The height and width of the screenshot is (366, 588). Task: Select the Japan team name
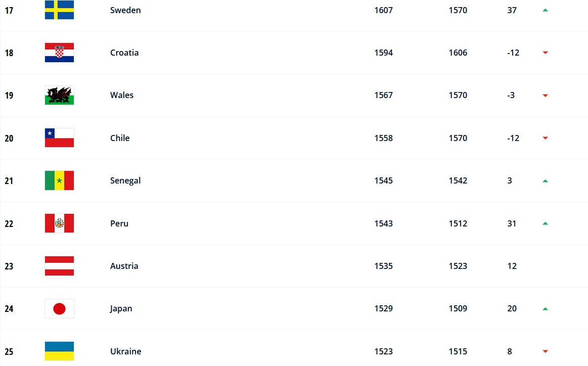tap(121, 308)
